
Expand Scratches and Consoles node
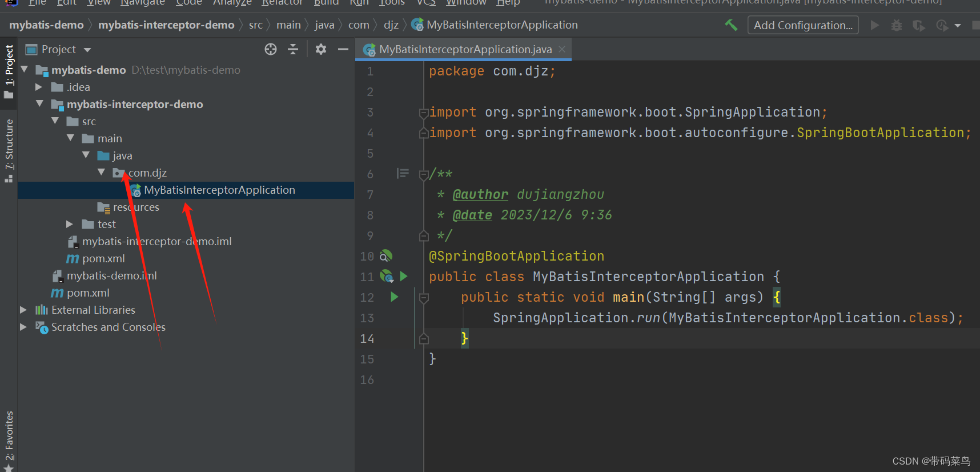pos(24,327)
